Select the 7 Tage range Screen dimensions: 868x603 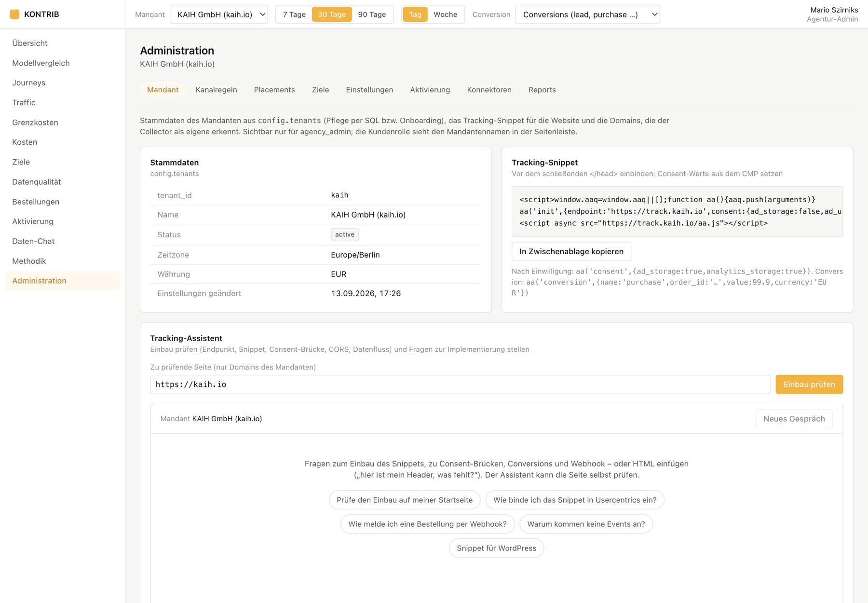[x=294, y=14]
